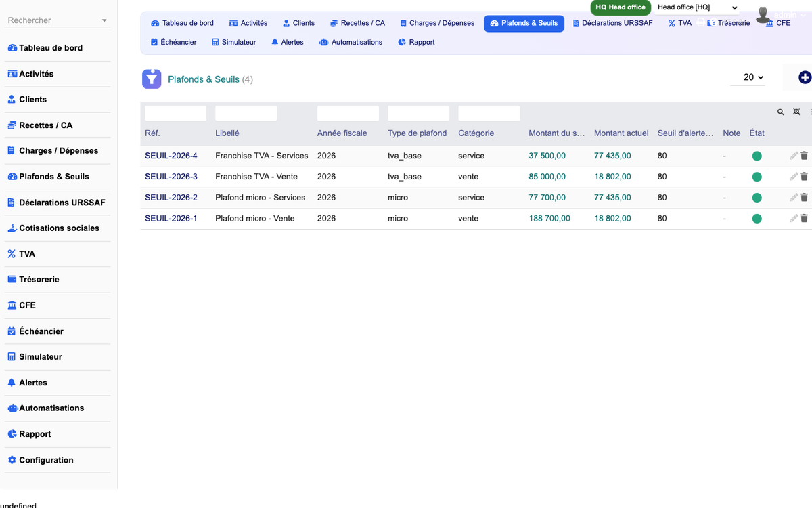The image size is (812, 508).
Task: Open Alertes top tab
Action: coord(288,42)
